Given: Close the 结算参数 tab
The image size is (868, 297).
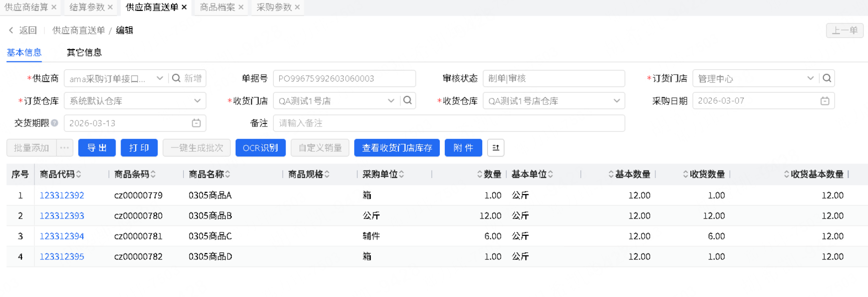Looking at the screenshot, I should pos(110,7).
